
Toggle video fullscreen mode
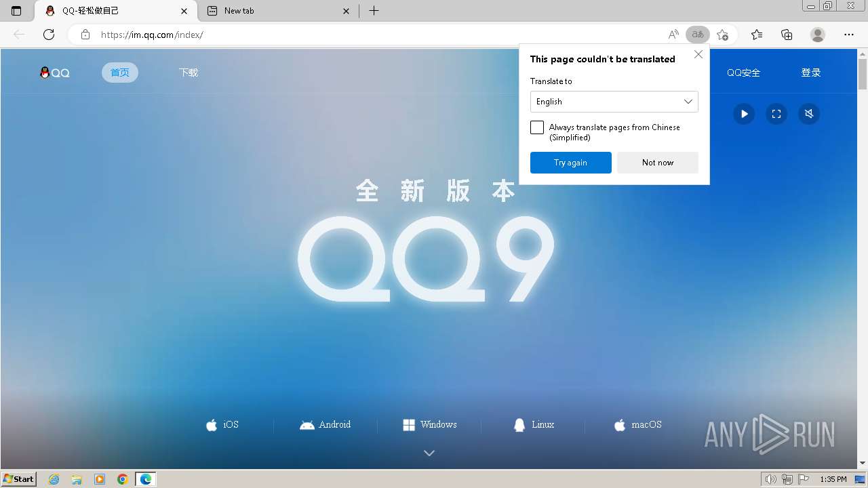coord(776,114)
